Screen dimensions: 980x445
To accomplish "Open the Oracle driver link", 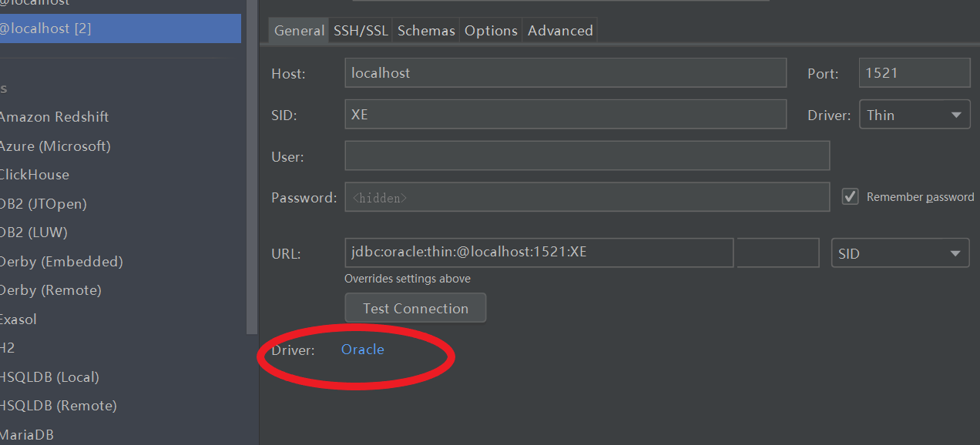I will click(362, 349).
